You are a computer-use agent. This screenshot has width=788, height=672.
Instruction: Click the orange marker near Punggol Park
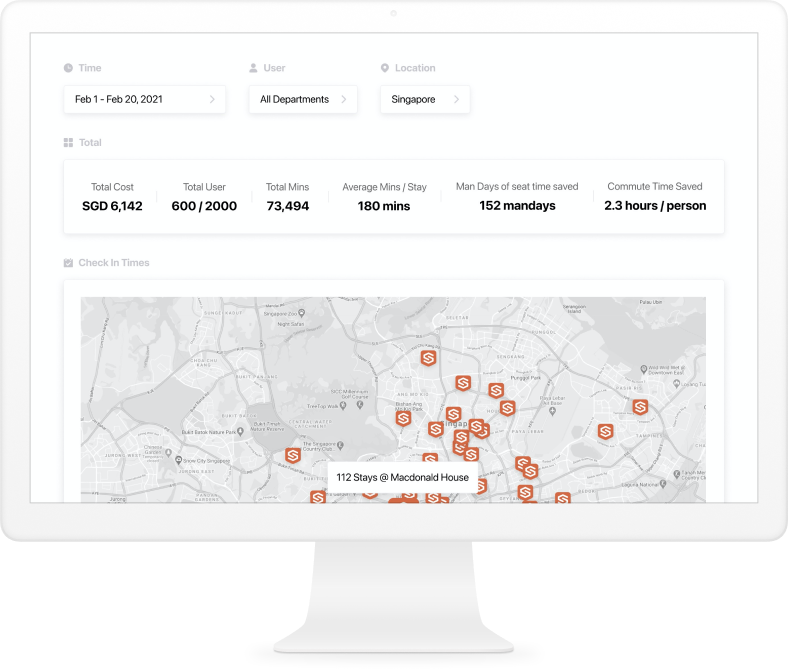pyautogui.click(x=496, y=391)
